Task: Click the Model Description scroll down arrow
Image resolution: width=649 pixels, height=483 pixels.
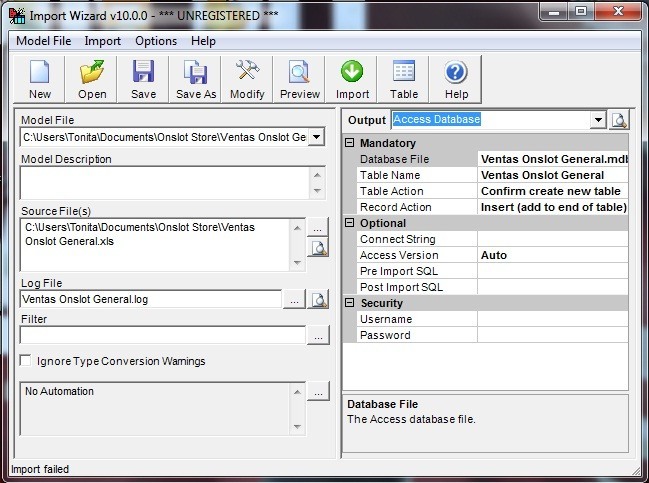Action: [317, 191]
